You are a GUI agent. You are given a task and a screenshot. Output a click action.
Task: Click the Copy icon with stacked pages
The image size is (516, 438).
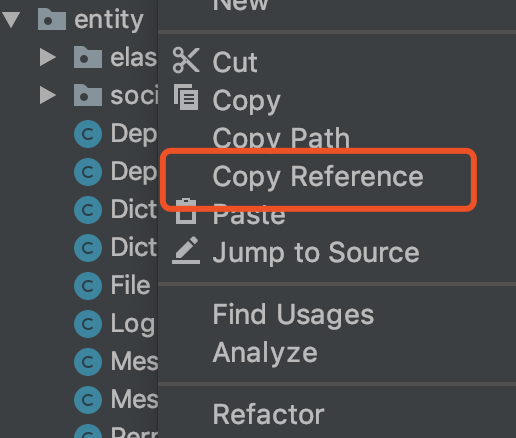(x=186, y=97)
